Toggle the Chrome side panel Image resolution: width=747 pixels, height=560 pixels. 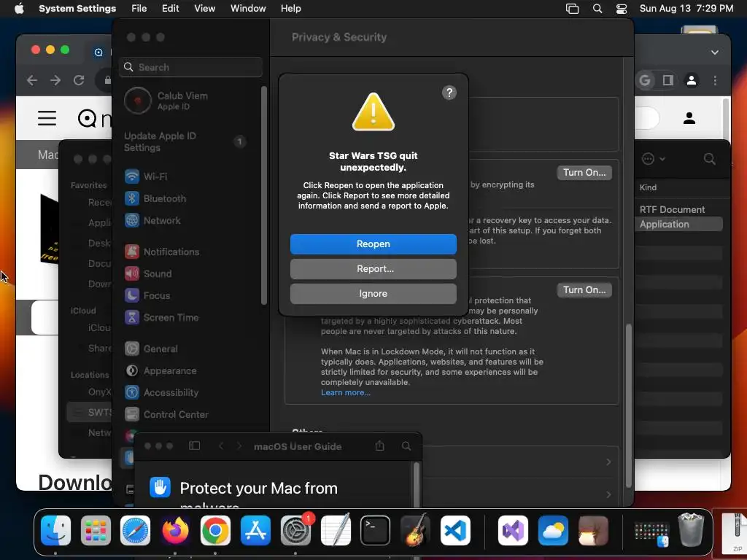(668, 81)
